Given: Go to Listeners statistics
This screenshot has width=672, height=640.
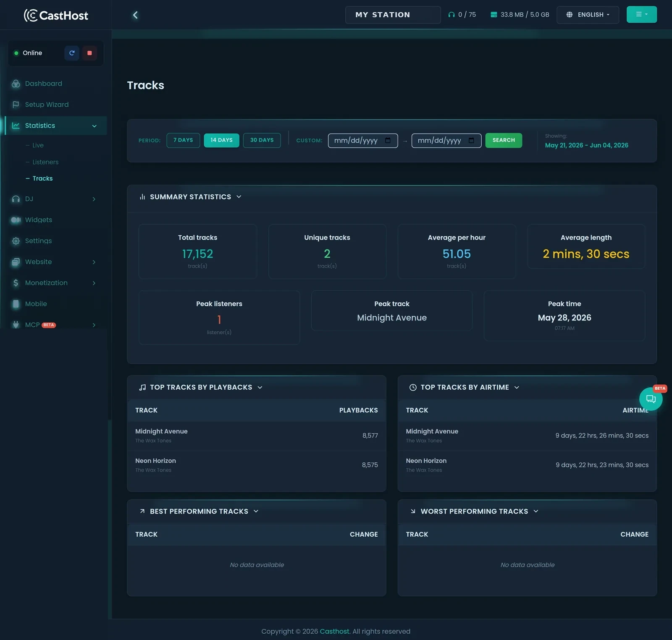Looking at the screenshot, I should click(45, 162).
